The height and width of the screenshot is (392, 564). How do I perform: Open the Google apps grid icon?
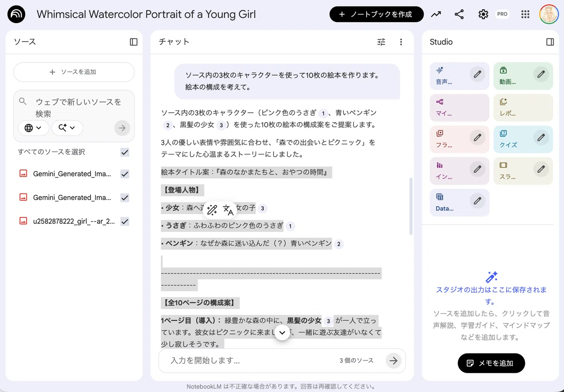(525, 15)
